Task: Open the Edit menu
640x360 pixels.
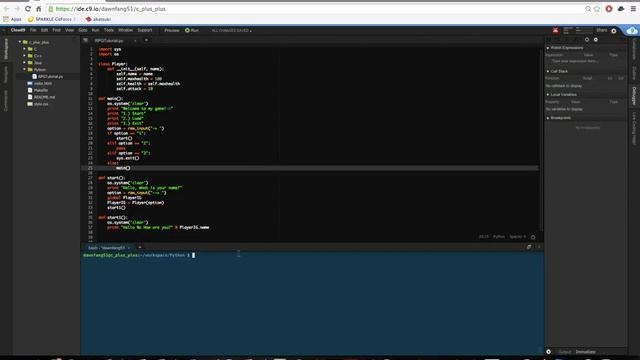Action: pyautogui.click(x=44, y=30)
